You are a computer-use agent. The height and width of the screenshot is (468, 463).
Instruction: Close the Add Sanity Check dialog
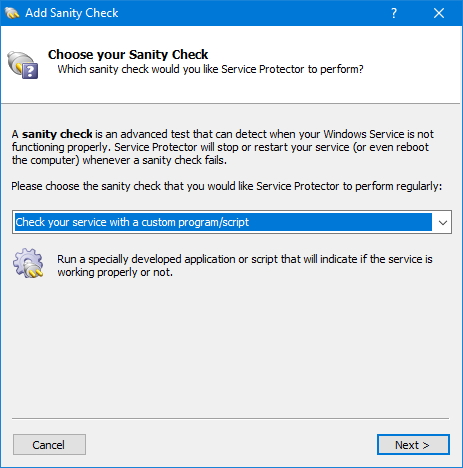point(439,13)
